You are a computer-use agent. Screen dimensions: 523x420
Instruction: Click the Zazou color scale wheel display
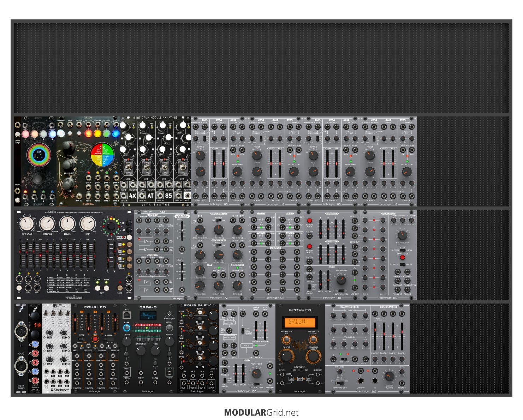(102, 155)
